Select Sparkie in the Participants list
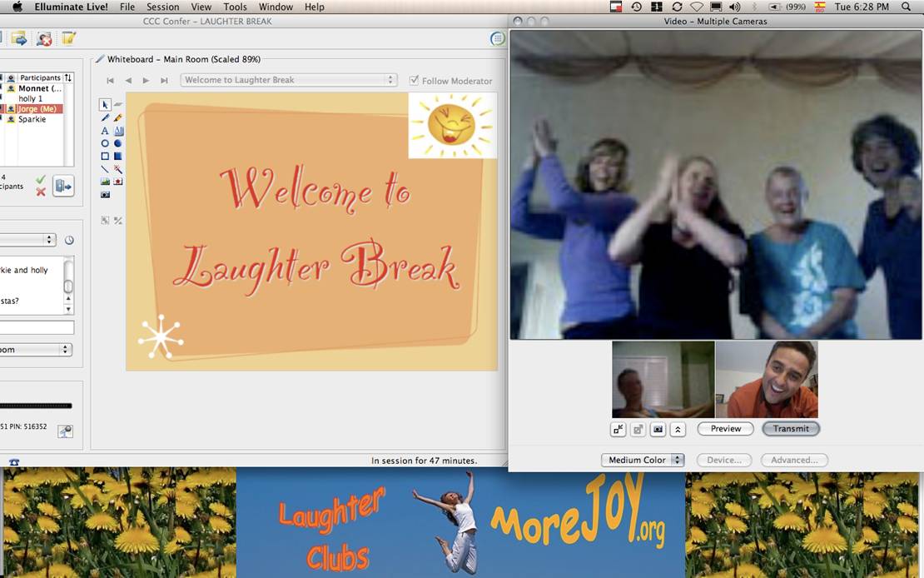 point(33,118)
